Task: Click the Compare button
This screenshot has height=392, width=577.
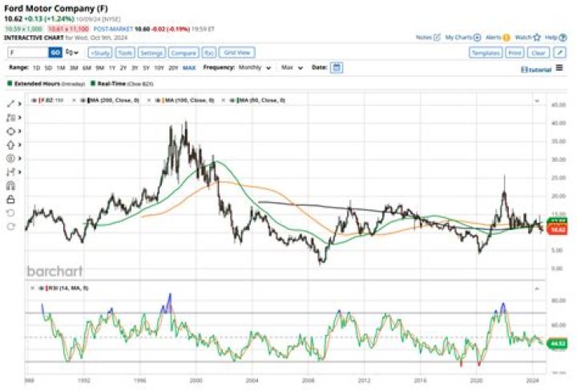Action: (184, 53)
